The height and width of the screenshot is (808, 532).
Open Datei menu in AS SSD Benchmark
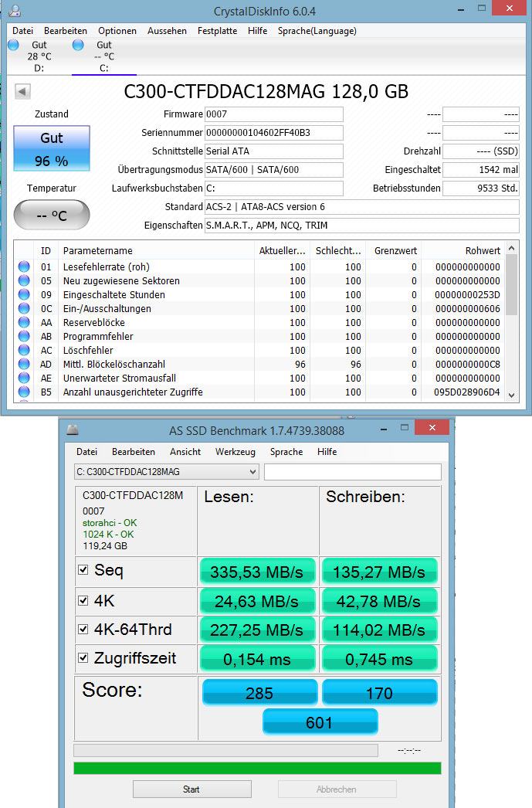tap(86, 452)
